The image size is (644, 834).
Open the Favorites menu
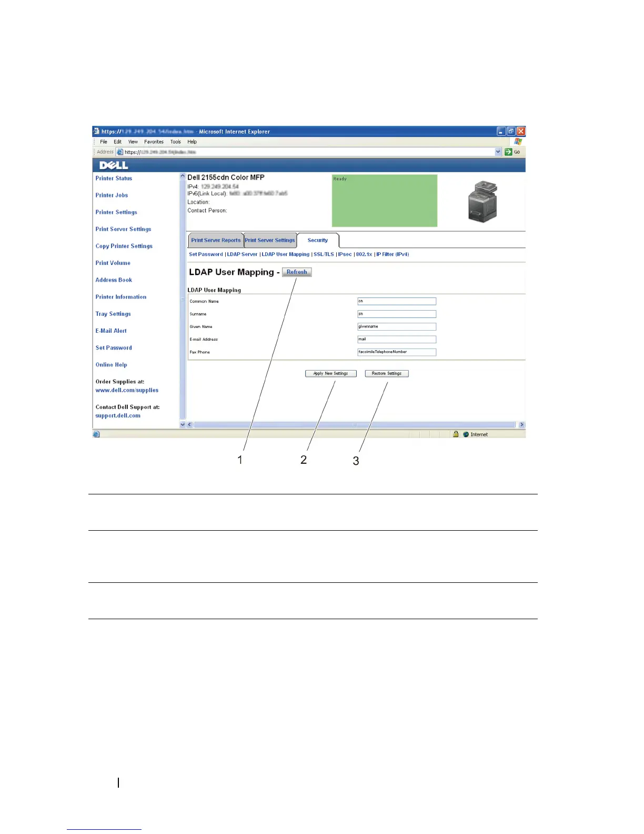click(x=154, y=142)
